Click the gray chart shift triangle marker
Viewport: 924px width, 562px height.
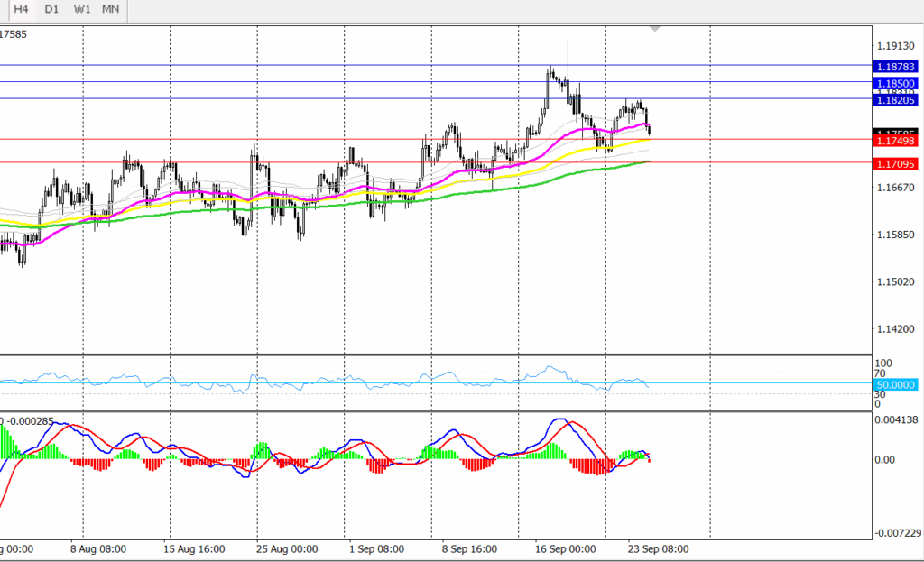655,30
